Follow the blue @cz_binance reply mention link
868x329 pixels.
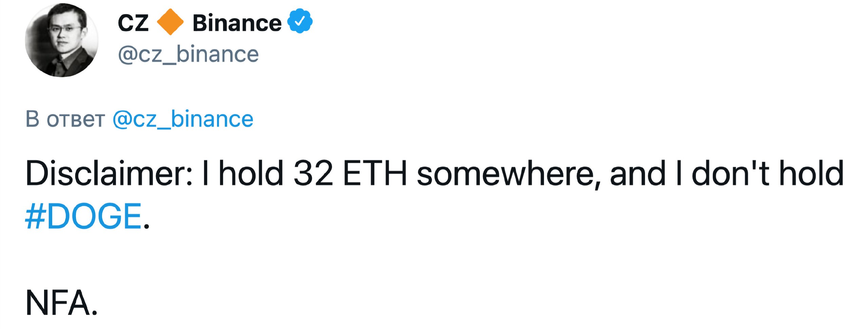(x=183, y=119)
